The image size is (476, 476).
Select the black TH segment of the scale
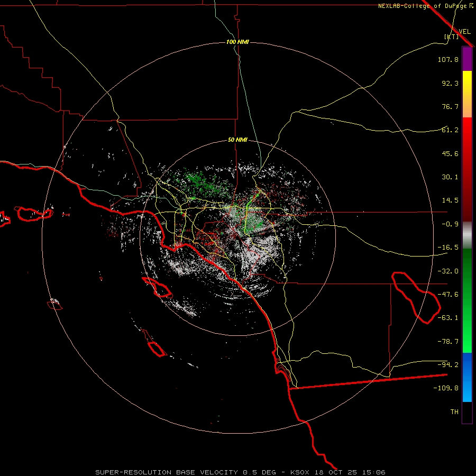[x=467, y=413]
